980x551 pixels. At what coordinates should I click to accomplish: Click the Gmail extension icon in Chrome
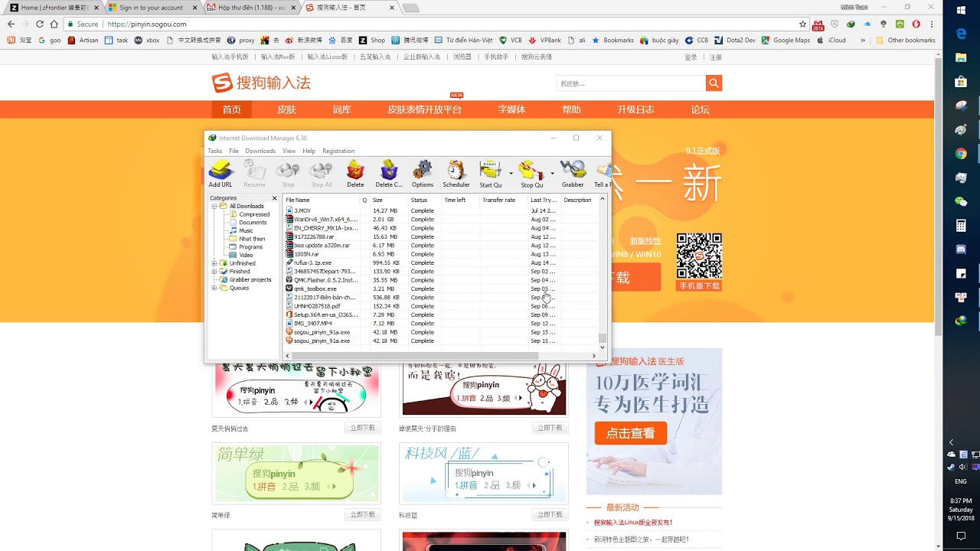pos(818,24)
